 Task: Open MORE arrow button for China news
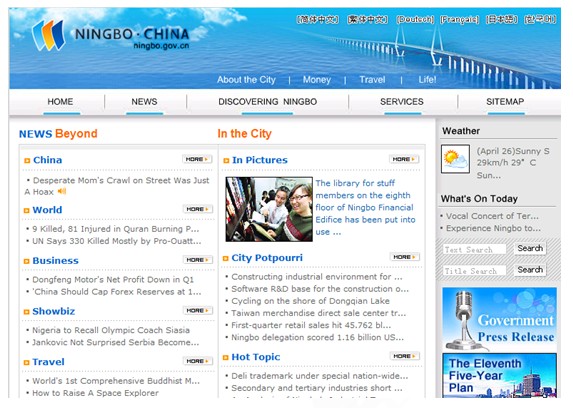pos(197,159)
